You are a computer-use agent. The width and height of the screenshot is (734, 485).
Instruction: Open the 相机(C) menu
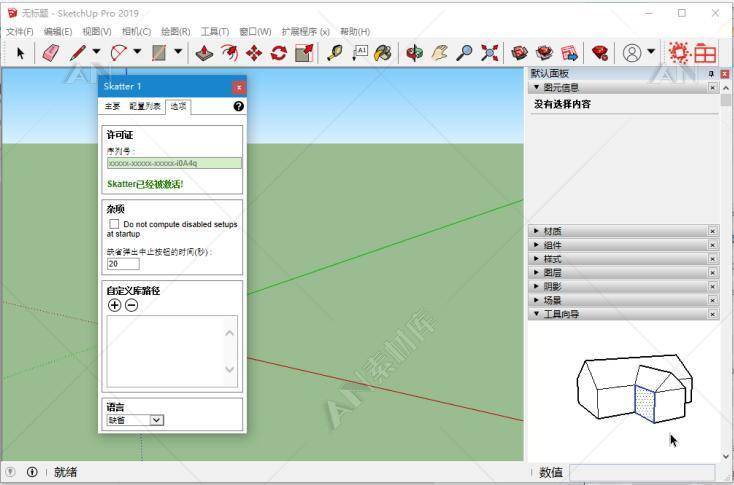(x=136, y=31)
